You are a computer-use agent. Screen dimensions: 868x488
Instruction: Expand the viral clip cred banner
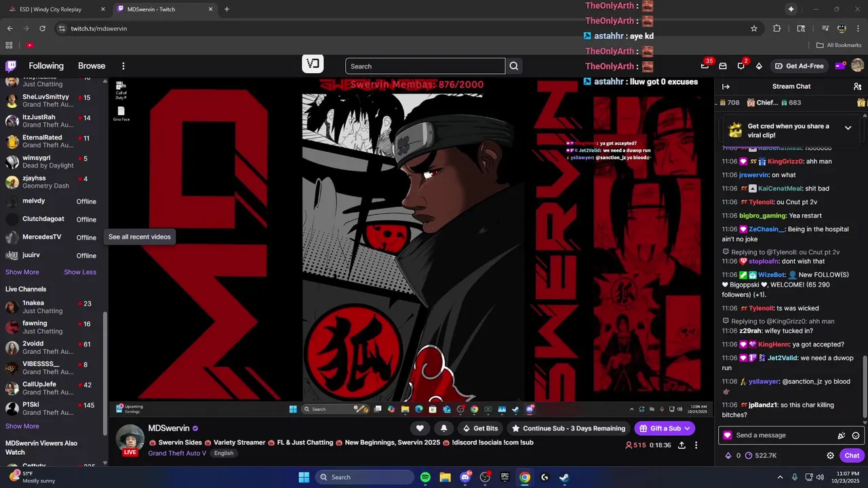848,127
